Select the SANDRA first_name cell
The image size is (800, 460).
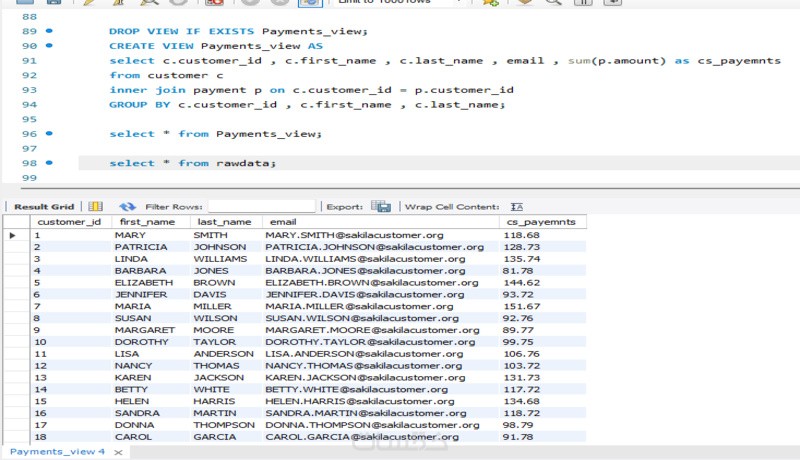click(x=151, y=413)
